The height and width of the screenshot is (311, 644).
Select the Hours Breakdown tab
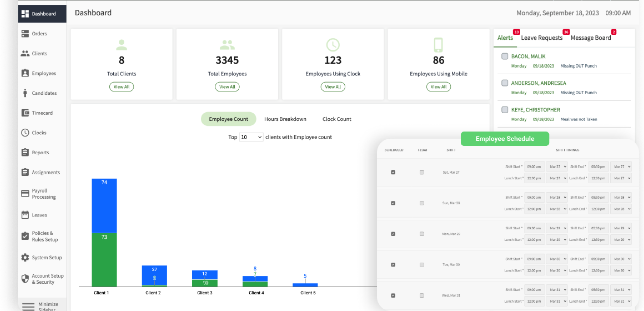pos(285,119)
